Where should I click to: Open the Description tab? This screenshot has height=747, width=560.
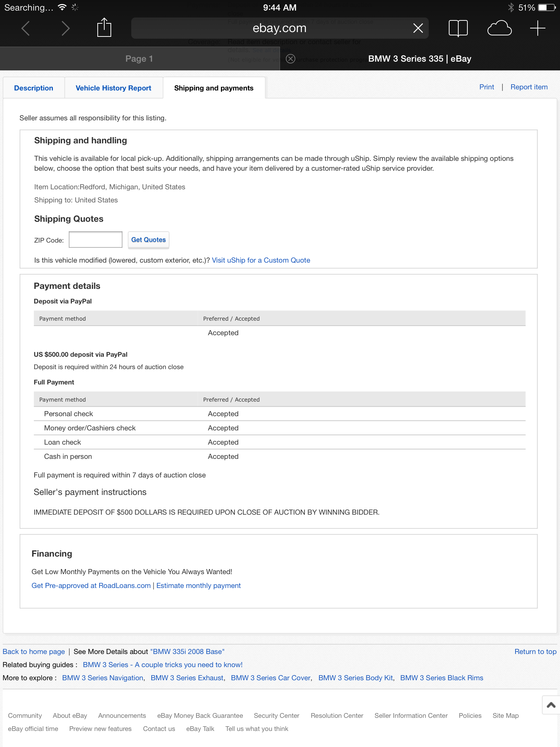click(x=34, y=88)
